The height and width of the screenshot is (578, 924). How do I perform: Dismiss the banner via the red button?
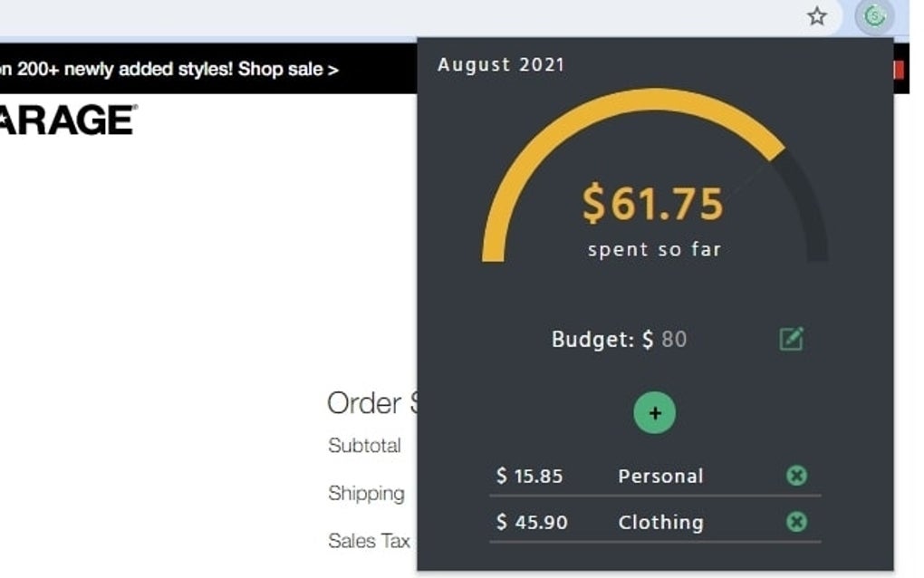click(900, 68)
